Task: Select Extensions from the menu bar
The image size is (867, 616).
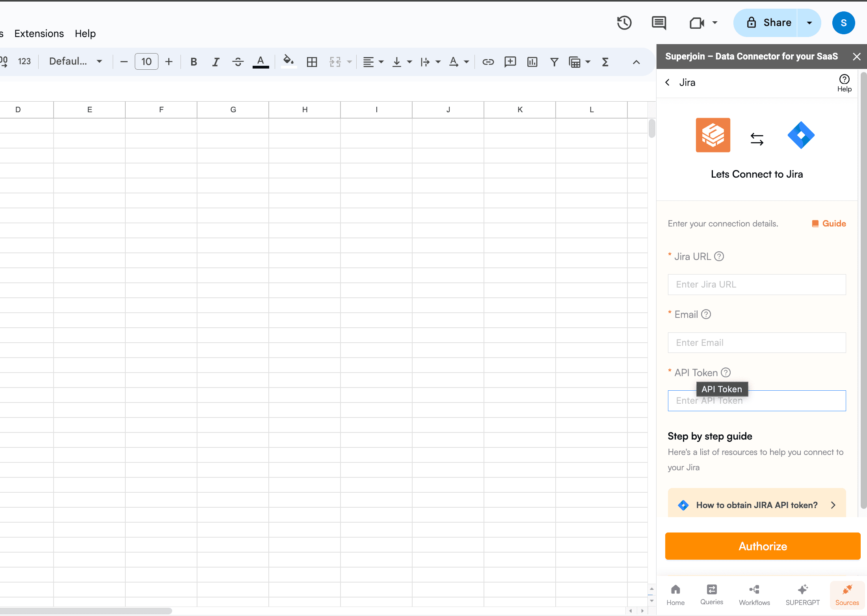Action: pos(39,33)
